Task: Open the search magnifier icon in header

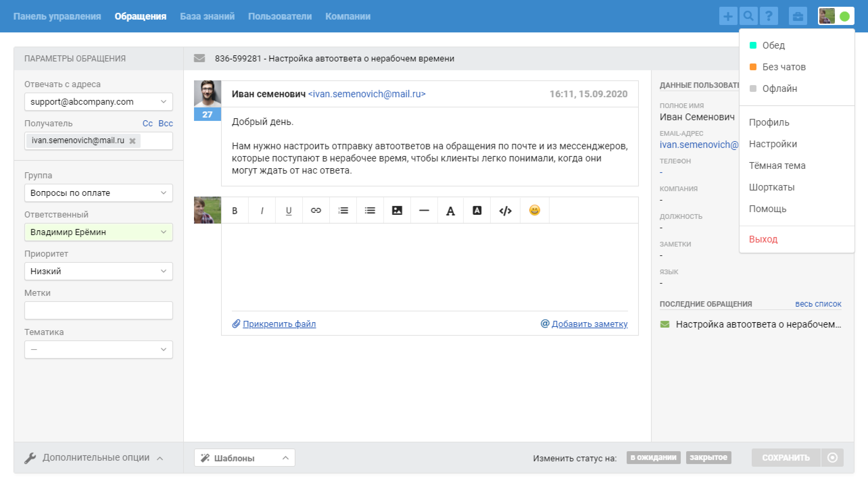Action: (x=748, y=16)
